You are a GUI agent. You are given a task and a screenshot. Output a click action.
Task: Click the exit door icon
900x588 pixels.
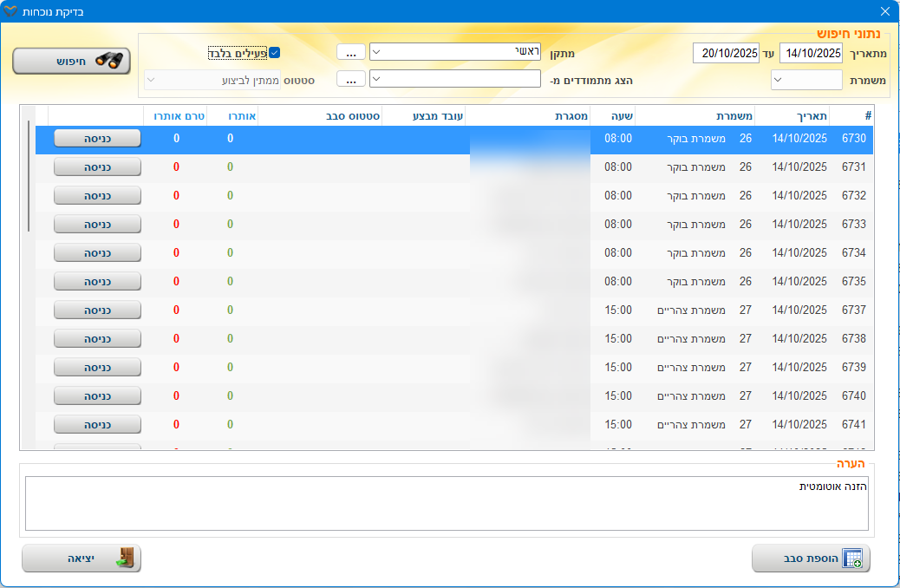[x=124, y=559]
